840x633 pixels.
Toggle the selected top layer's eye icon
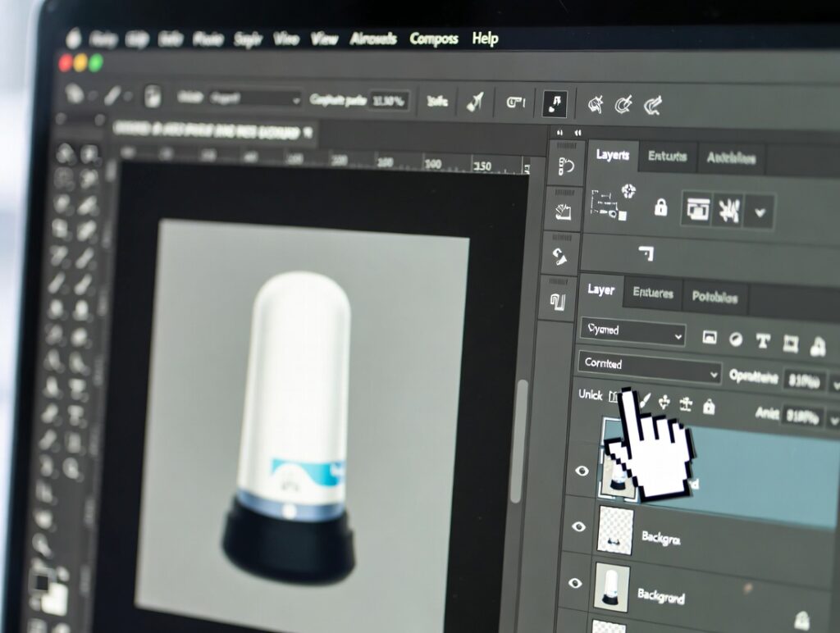click(x=582, y=471)
